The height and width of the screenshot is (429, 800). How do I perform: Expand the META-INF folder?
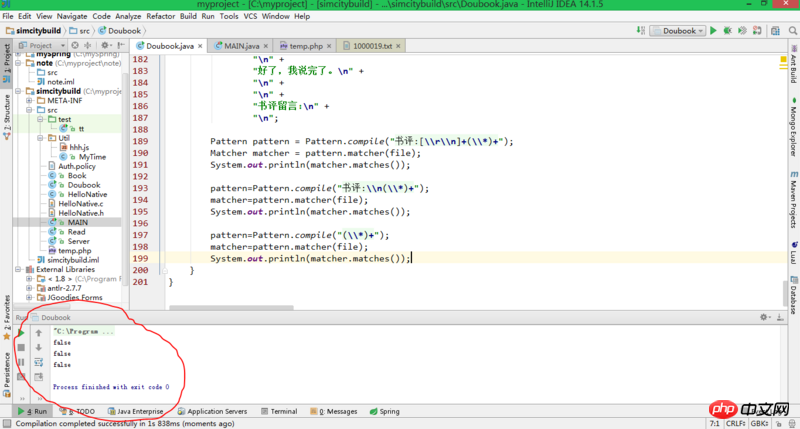click(x=30, y=100)
